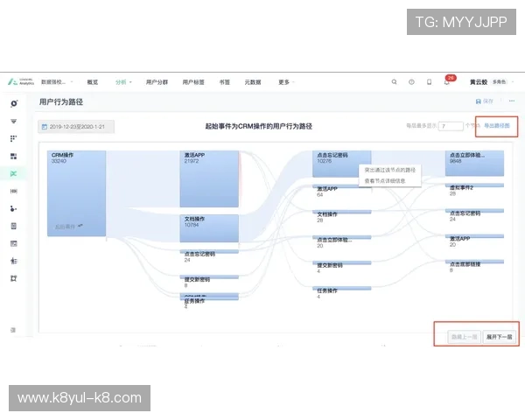Go to the 概览 tab
Screen dimensions: 525x420
[x=93, y=82]
